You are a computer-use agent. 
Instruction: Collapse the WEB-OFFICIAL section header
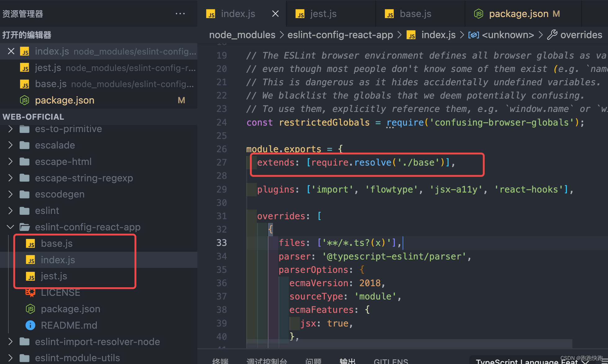pos(99,117)
